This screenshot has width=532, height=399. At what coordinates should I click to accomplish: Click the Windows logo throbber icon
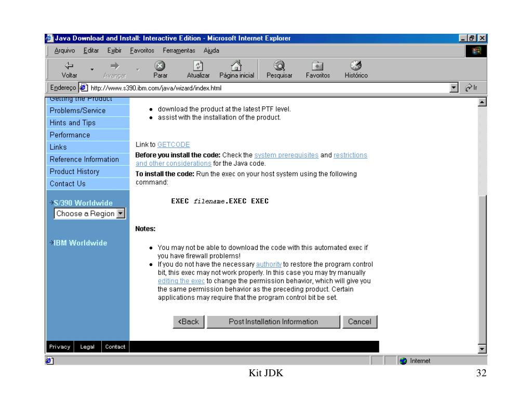click(x=477, y=51)
